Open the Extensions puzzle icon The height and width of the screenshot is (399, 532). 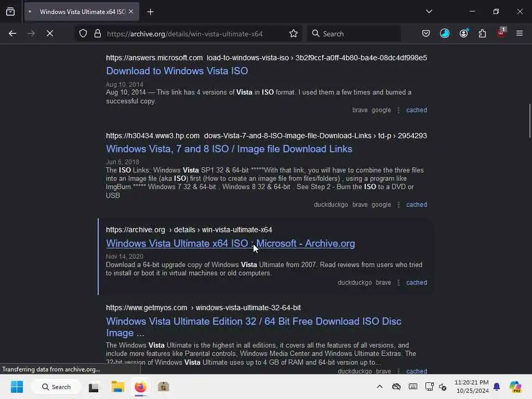coord(482,33)
